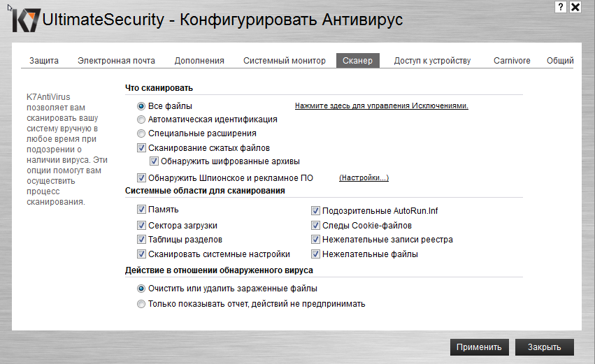Choose "Автоматическая идентификация" scan mode

[x=141, y=119]
